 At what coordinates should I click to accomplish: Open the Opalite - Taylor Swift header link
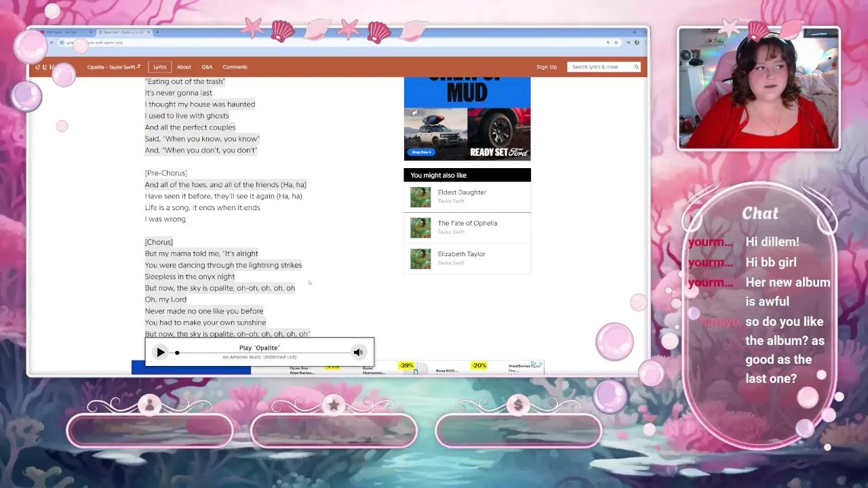114,67
